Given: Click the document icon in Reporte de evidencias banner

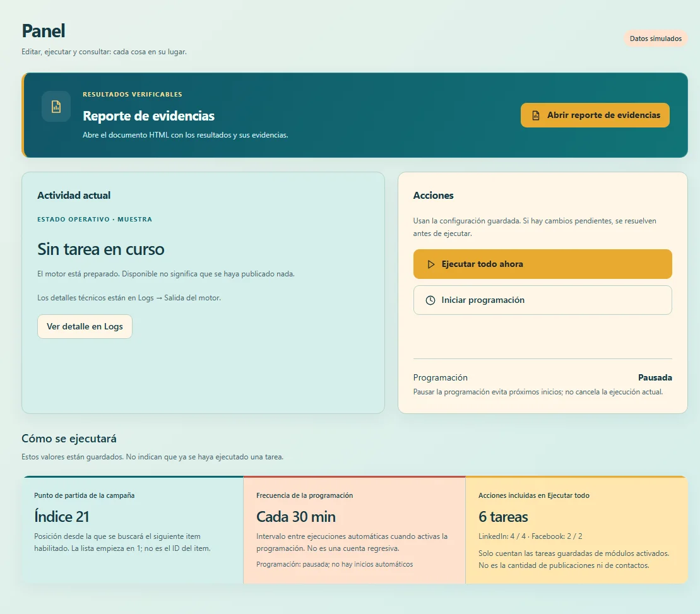Looking at the screenshot, I should point(56,107).
